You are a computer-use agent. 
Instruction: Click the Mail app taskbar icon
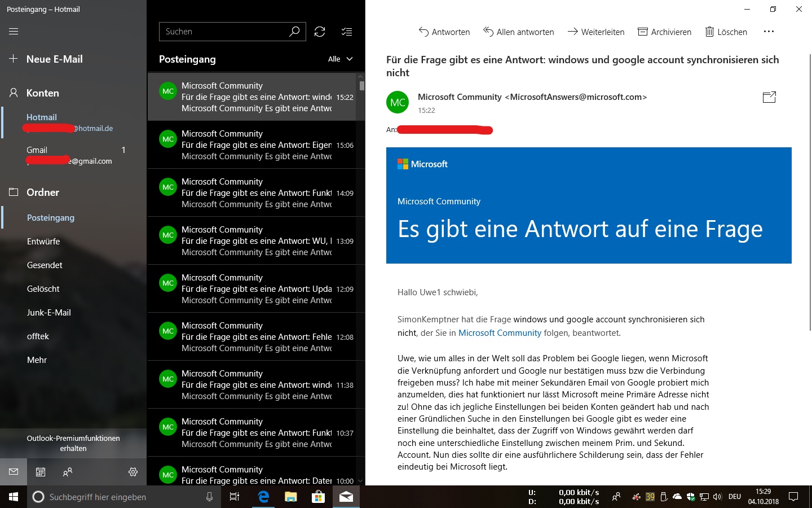tap(346, 497)
